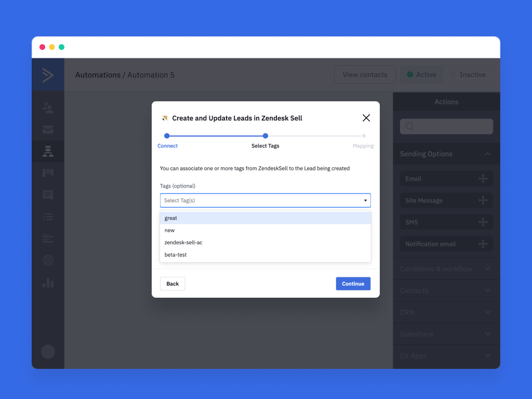Open the Site globe icon
The width and height of the screenshot is (532, 399).
(x=48, y=260)
